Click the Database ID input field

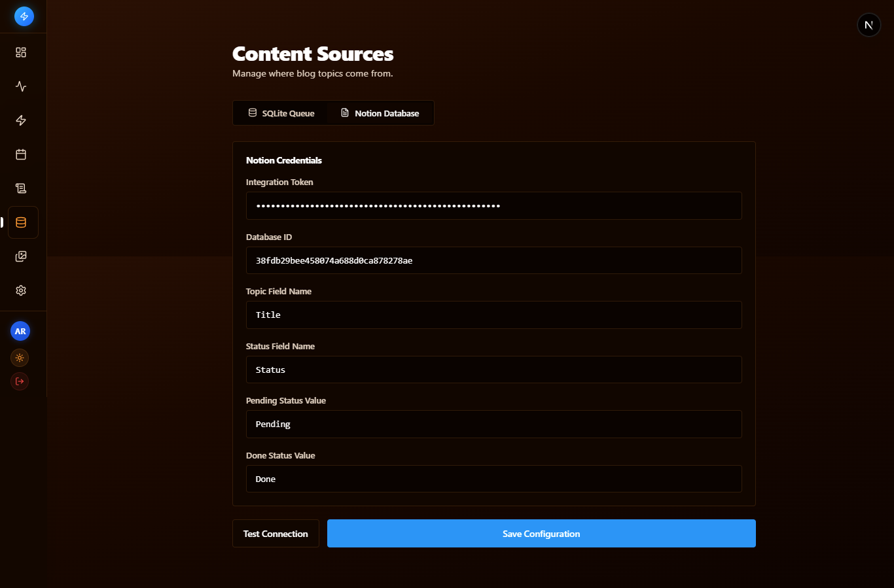[x=493, y=260]
